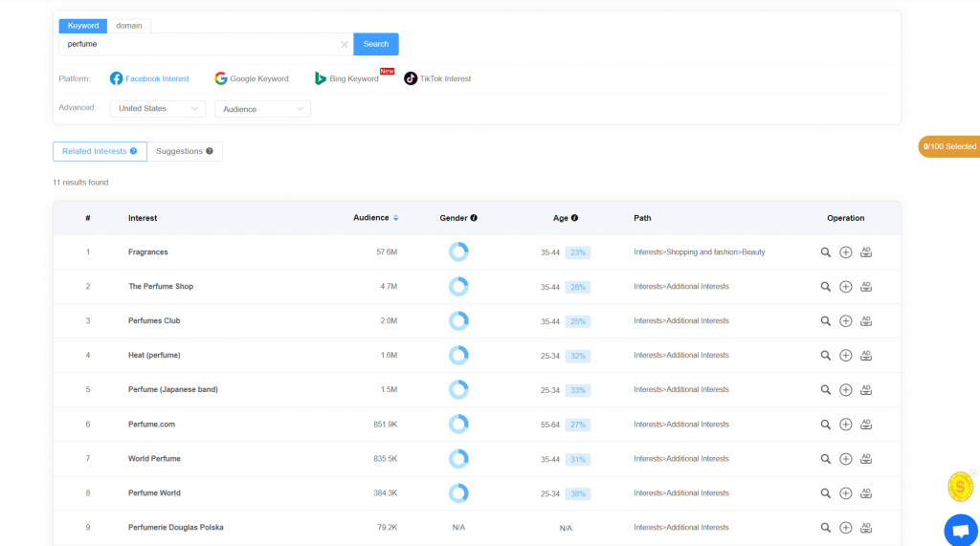Click magnifier icon for Perfume World

point(826,493)
